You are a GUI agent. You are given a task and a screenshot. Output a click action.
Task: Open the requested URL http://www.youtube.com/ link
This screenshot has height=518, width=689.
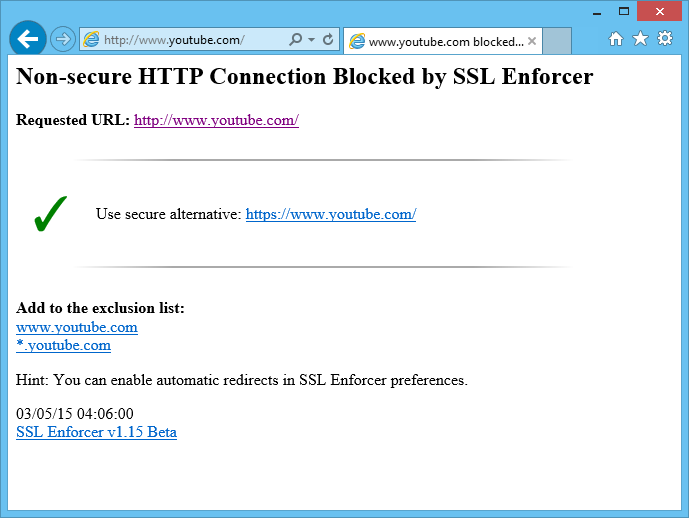(x=216, y=120)
